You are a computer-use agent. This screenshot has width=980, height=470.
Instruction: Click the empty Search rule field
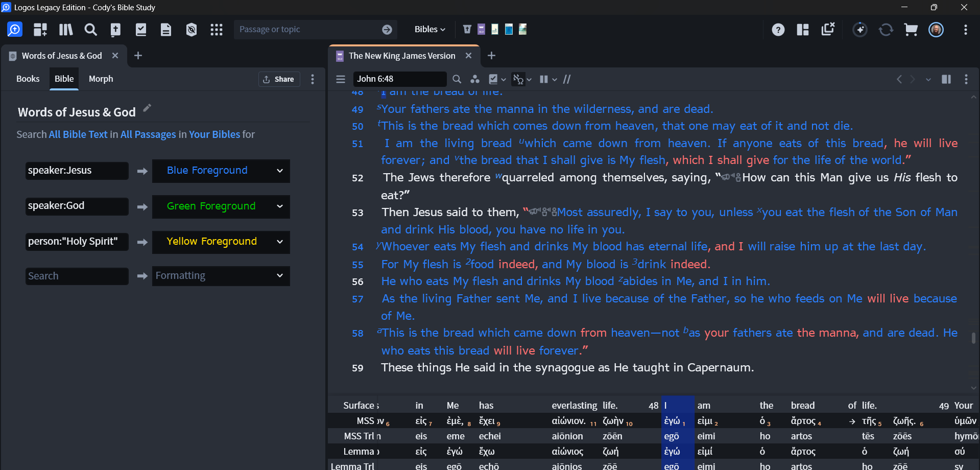coord(77,276)
